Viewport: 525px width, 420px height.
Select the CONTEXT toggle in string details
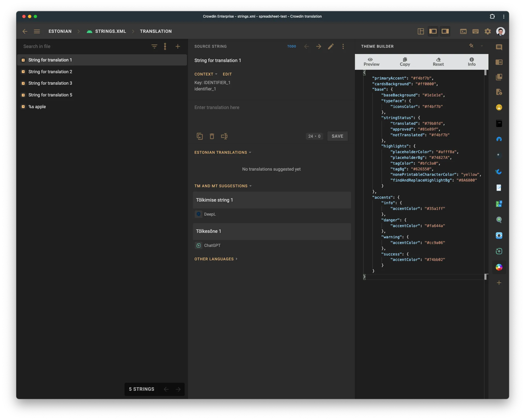[x=205, y=74]
